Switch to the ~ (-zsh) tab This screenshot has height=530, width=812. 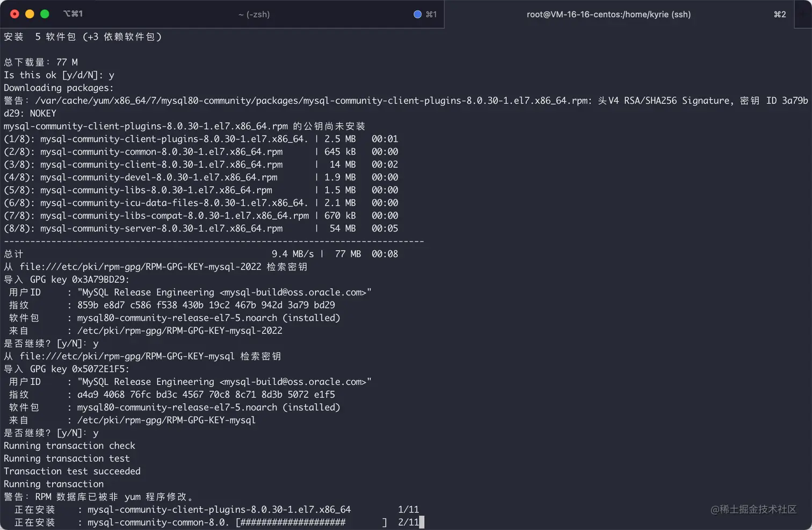(254, 15)
